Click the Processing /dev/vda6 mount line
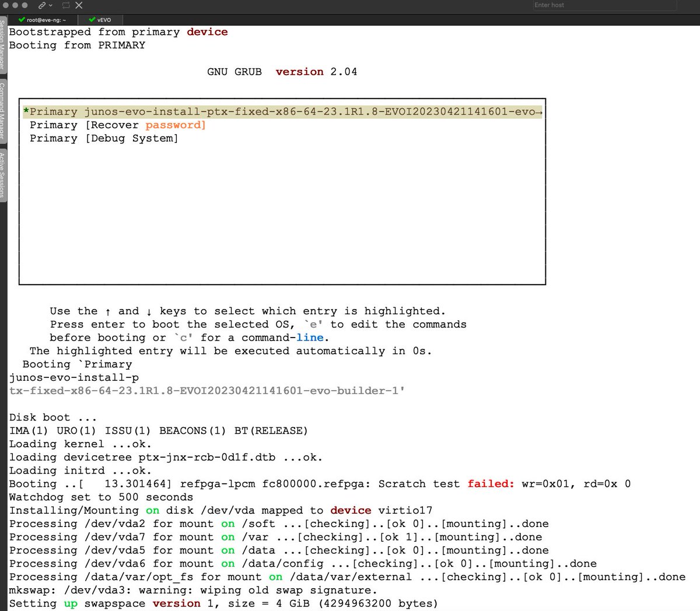Screen dimensions: 700x611 (303, 564)
